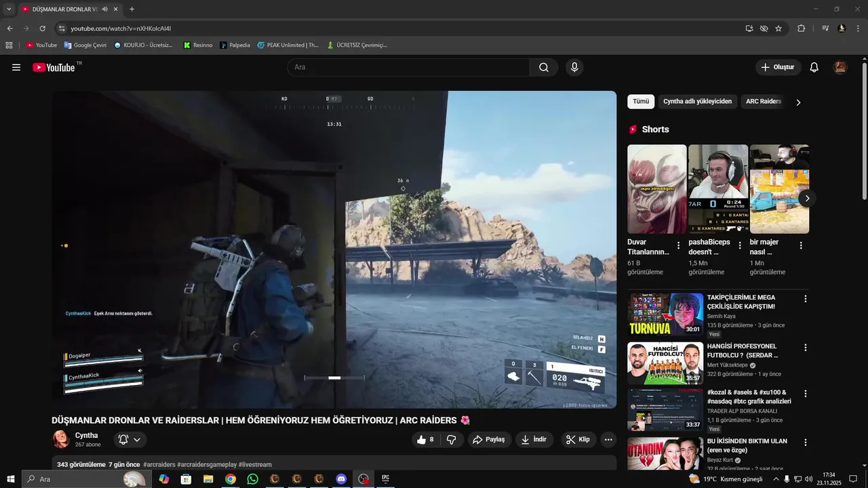Select the ARC Raiders chip
This screenshot has width=868, height=488.
coord(764,102)
